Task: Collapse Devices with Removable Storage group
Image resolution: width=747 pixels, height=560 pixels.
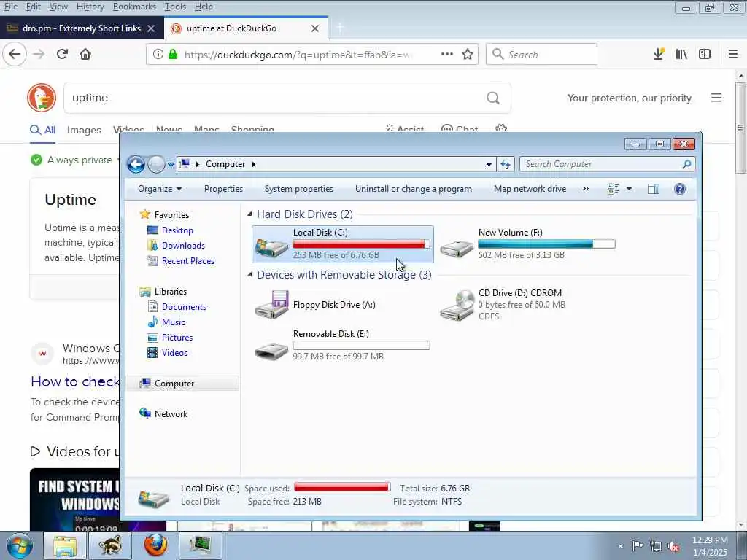Action: pyautogui.click(x=249, y=275)
